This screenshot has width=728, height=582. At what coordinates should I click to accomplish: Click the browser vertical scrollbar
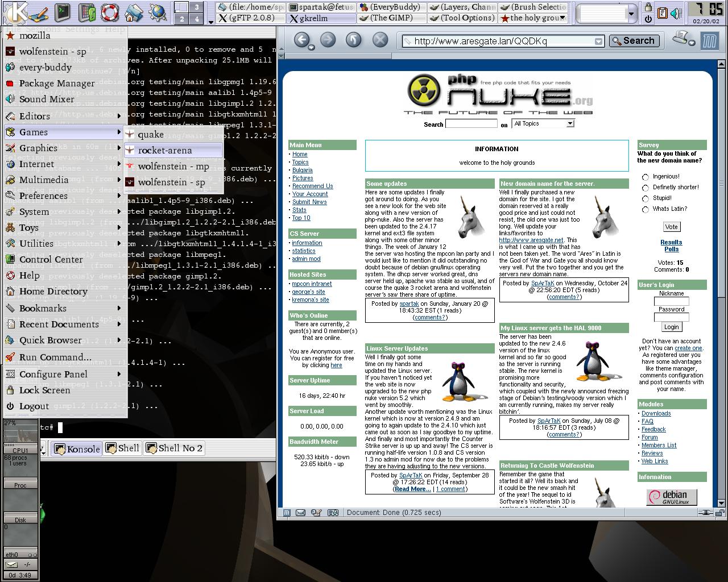pos(721,284)
